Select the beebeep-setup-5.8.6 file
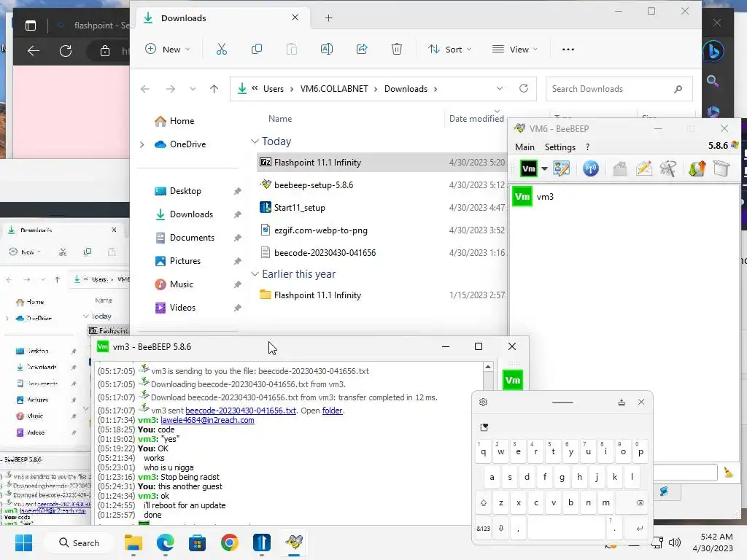This screenshot has width=747, height=560. click(x=314, y=185)
